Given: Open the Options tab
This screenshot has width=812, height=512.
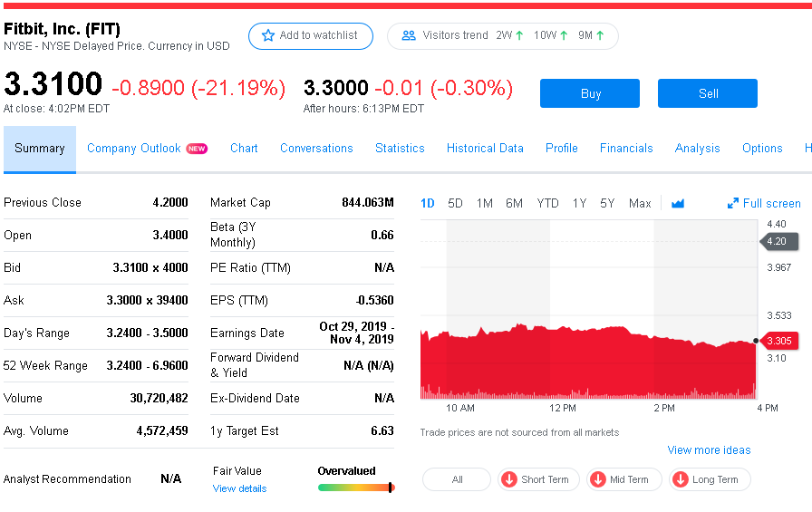Looking at the screenshot, I should coord(762,149).
